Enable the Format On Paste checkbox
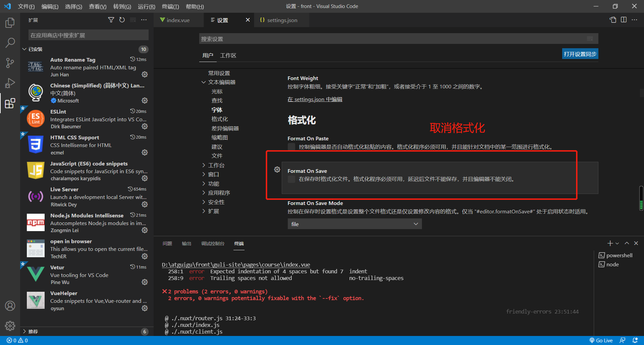The image size is (644, 345). [291, 146]
